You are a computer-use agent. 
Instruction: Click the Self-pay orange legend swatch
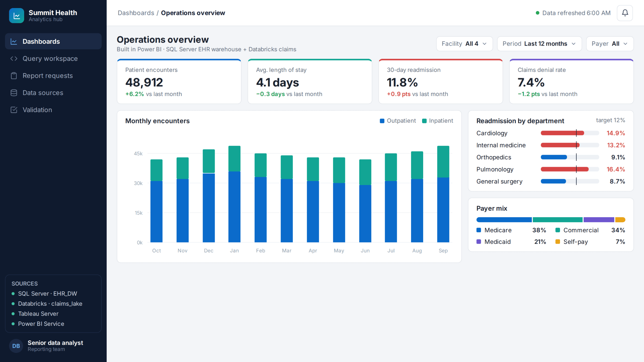coord(558,242)
